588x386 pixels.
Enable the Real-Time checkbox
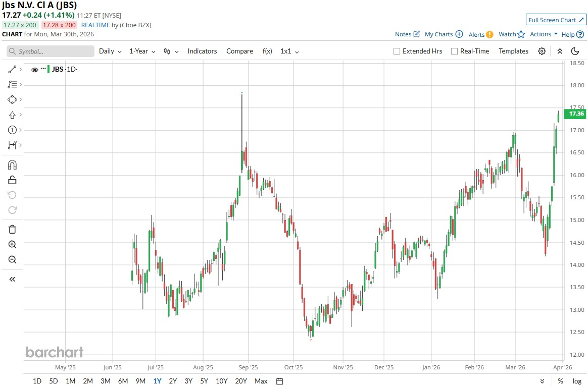coord(454,51)
